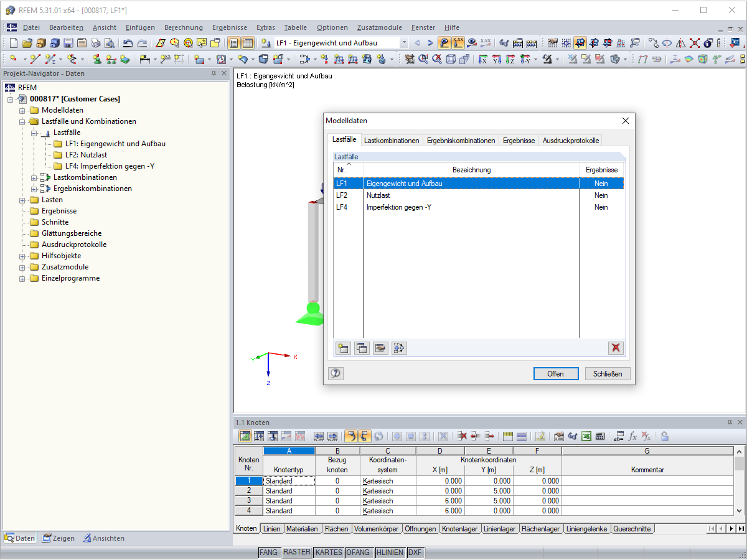Open the Ansichten navigator tab
The height and width of the screenshot is (560, 747).
[103, 538]
